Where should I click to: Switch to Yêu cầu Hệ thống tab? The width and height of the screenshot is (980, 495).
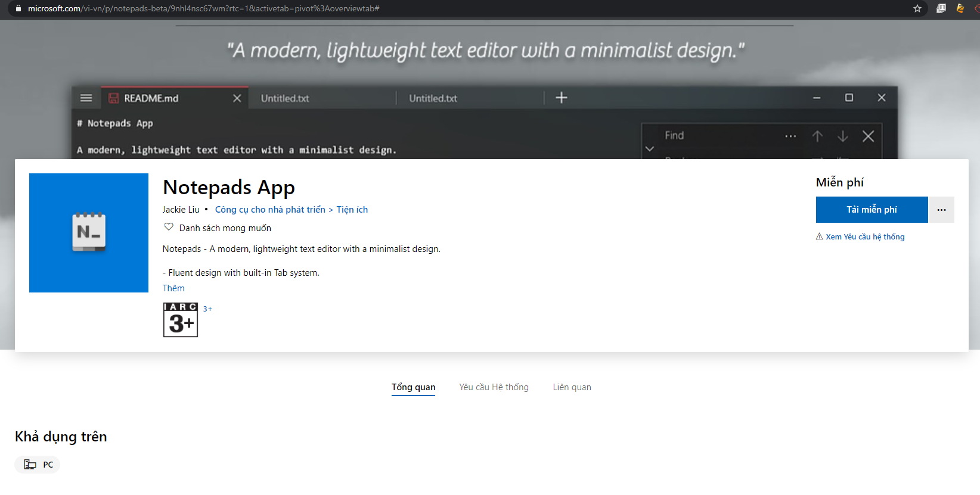pyautogui.click(x=494, y=387)
